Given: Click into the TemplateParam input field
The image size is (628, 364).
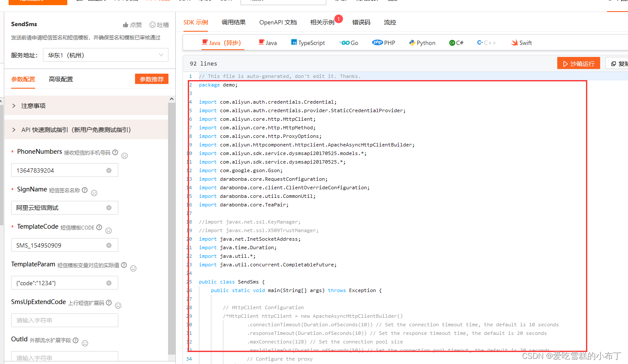Looking at the screenshot, I should 65,283.
